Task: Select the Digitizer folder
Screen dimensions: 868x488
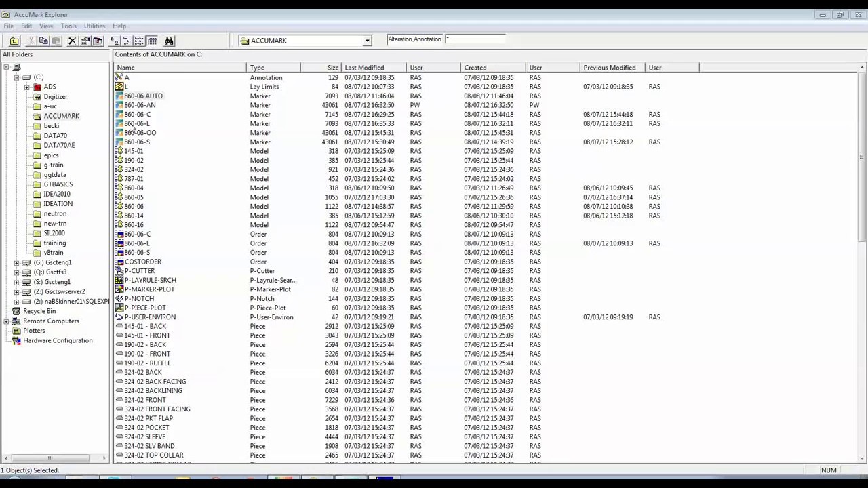Action: [56, 97]
